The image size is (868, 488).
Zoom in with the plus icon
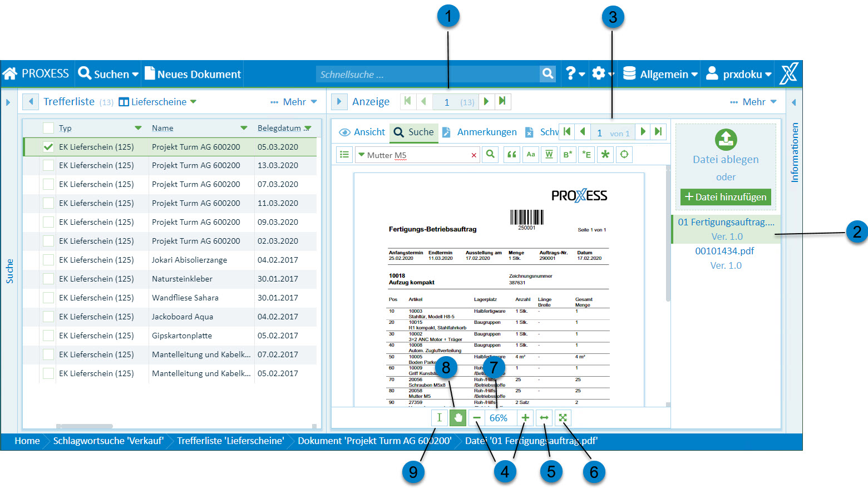pyautogui.click(x=525, y=418)
